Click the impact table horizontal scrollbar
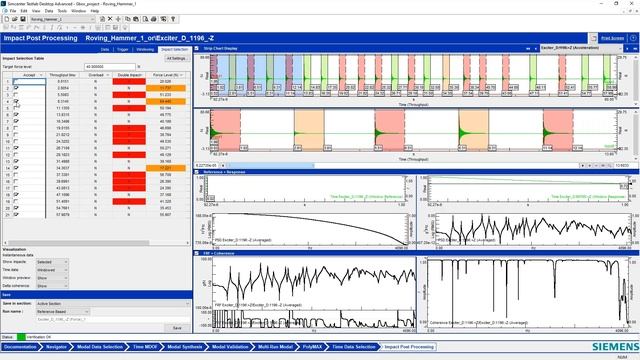This screenshot has width=640, height=360. pos(79,243)
